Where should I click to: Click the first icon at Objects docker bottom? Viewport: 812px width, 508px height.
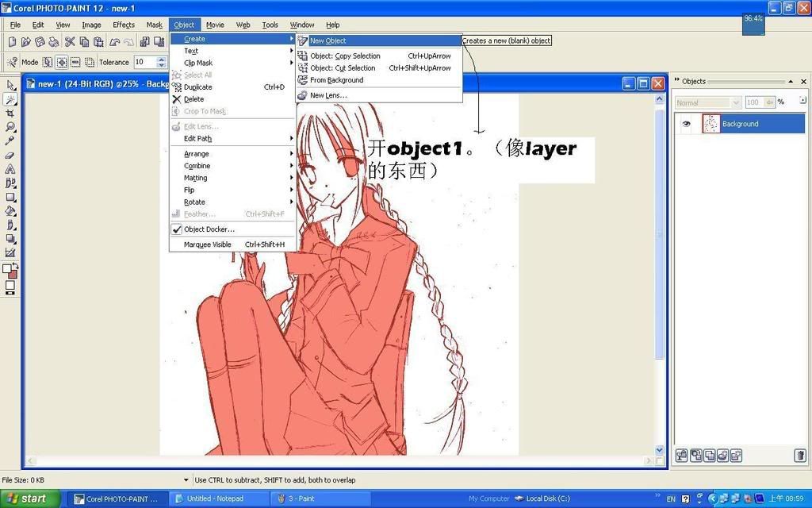point(682,455)
